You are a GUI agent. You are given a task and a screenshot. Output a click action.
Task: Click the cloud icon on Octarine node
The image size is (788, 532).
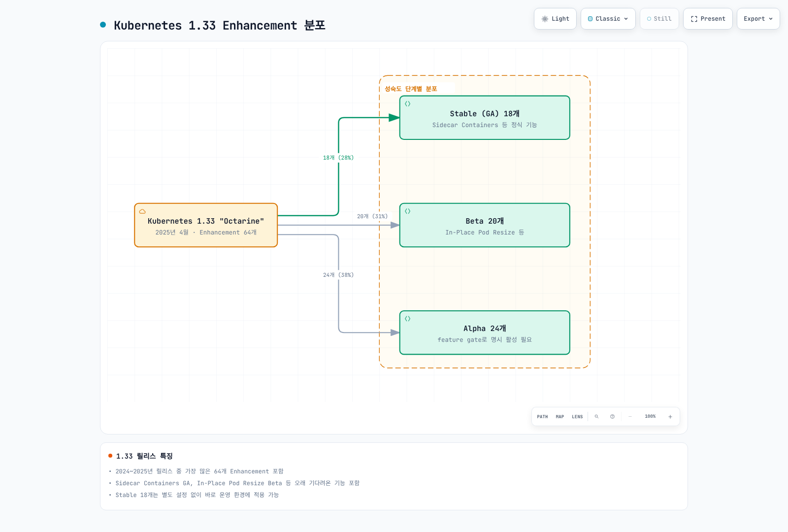tap(142, 211)
